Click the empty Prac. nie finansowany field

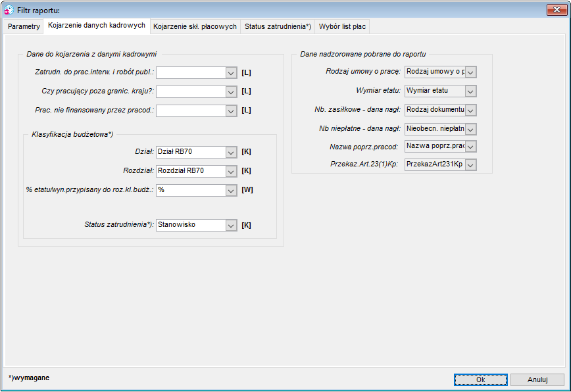[191, 110]
